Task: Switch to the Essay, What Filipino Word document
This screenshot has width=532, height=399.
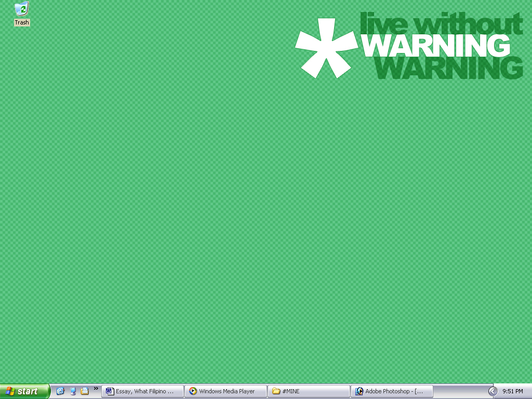Action: (x=143, y=391)
